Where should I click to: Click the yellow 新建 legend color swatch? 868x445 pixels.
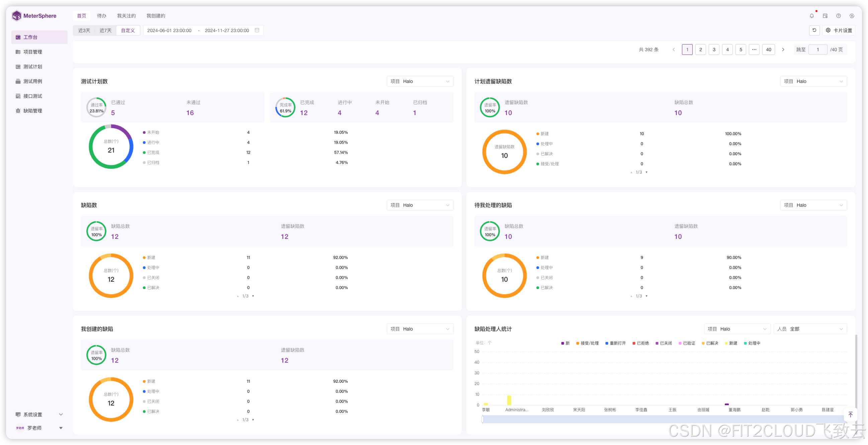point(726,343)
